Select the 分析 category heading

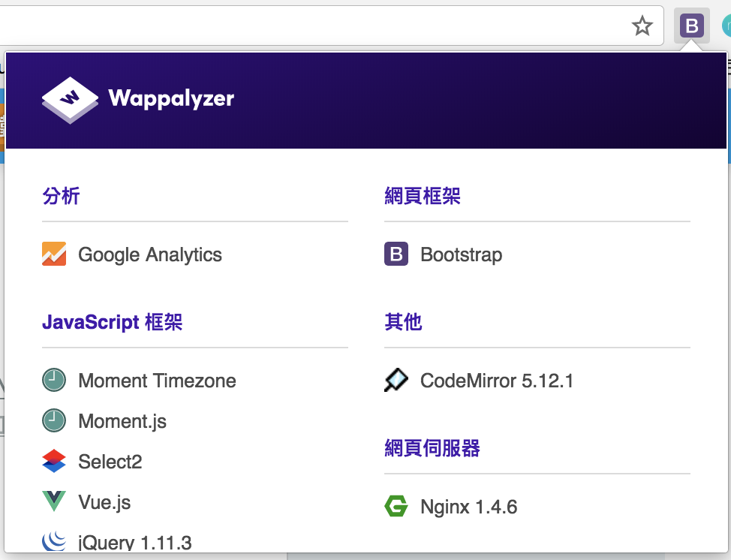pyautogui.click(x=61, y=196)
